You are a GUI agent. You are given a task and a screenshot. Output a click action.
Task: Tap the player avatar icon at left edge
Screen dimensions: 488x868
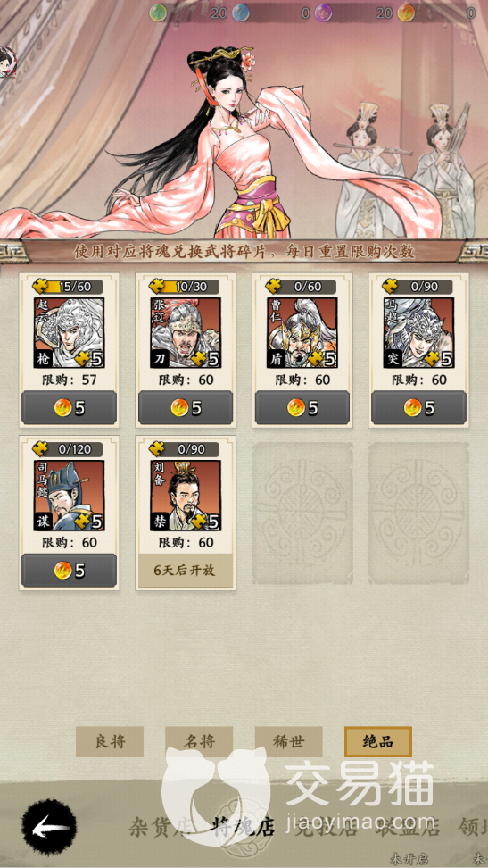pyautogui.click(x=8, y=62)
